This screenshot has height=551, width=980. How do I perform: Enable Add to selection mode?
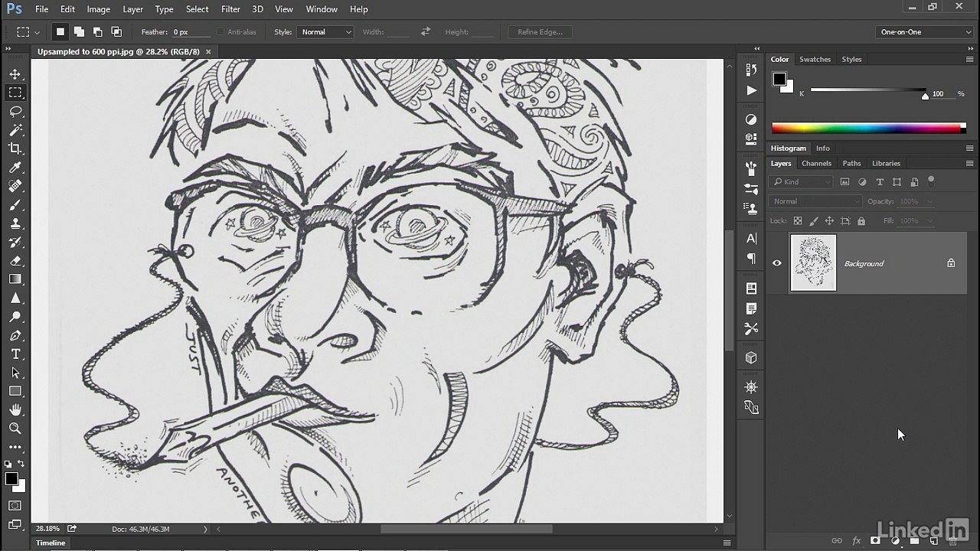79,31
